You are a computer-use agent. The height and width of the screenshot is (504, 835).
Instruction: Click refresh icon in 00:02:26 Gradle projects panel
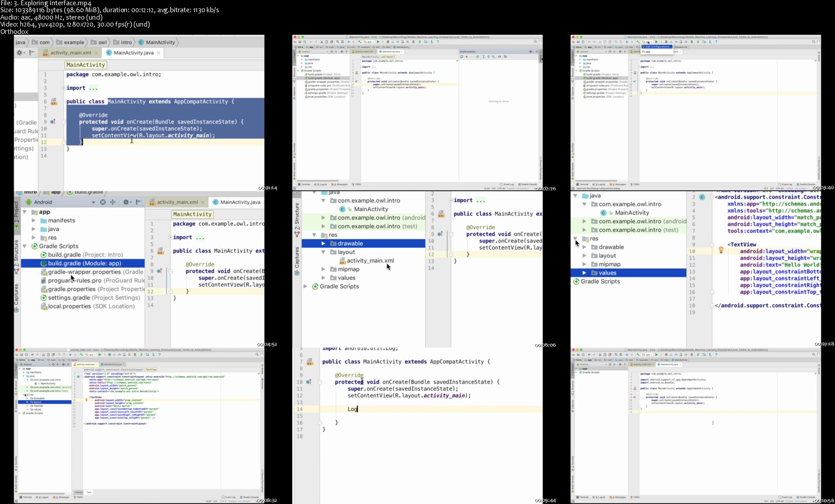462,56
